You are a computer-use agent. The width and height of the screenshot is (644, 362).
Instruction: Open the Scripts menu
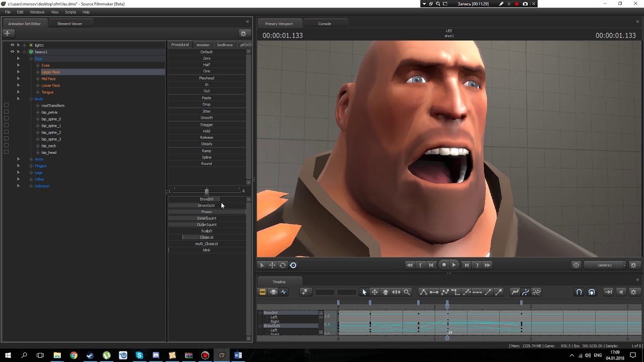pyautogui.click(x=70, y=12)
